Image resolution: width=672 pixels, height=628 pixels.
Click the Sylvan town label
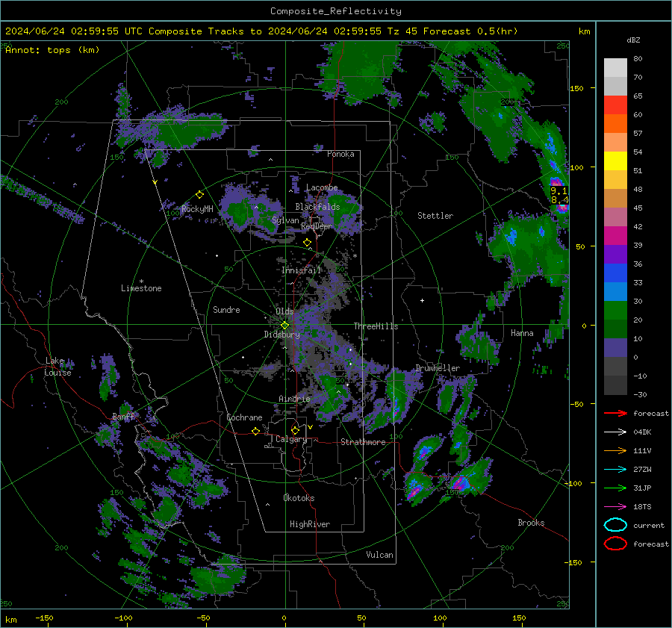pos(285,220)
